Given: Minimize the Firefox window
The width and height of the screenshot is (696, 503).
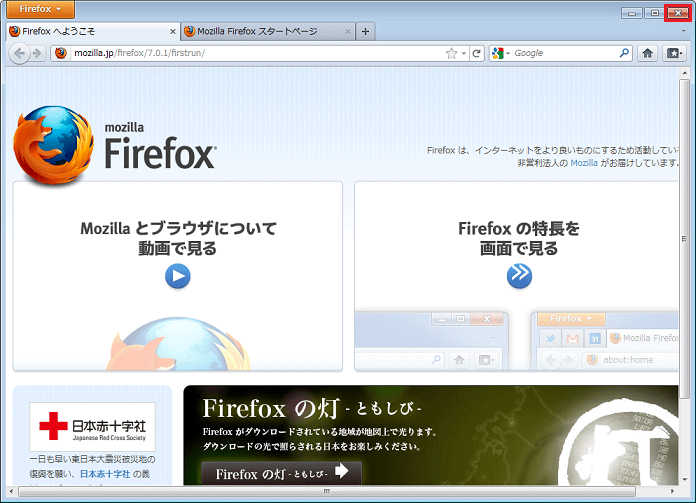Looking at the screenshot, I should point(632,13).
